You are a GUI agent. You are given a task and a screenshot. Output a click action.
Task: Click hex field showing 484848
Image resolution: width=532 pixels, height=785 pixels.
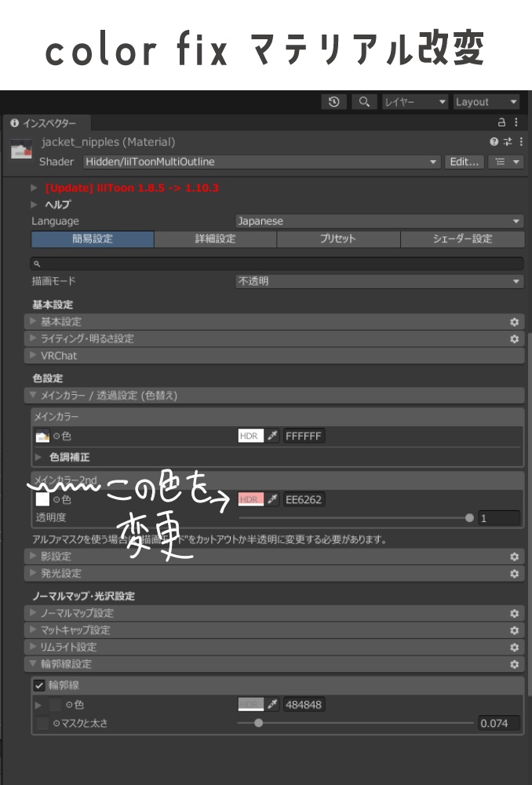pos(304,704)
